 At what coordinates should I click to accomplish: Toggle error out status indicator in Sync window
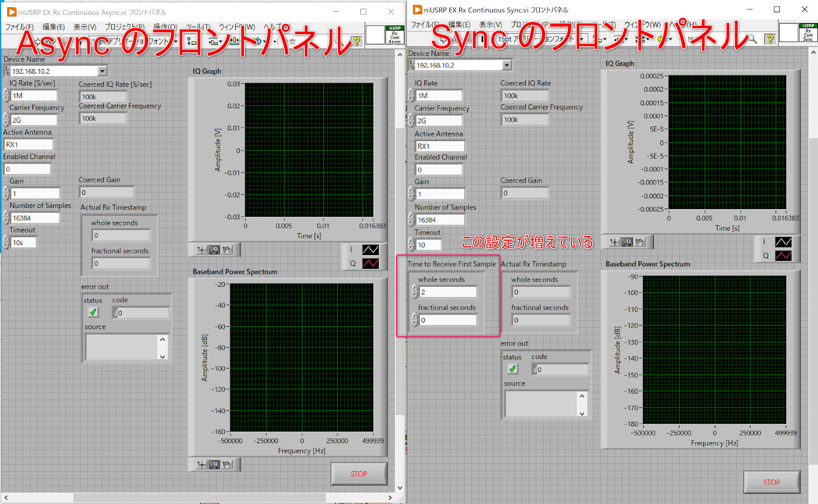pos(512,369)
